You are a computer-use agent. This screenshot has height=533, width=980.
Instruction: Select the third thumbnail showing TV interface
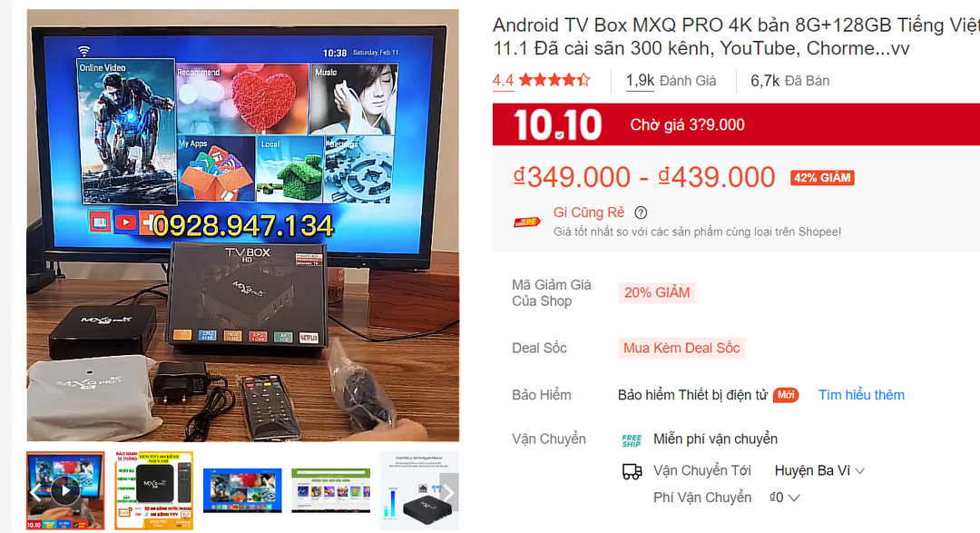click(242, 490)
